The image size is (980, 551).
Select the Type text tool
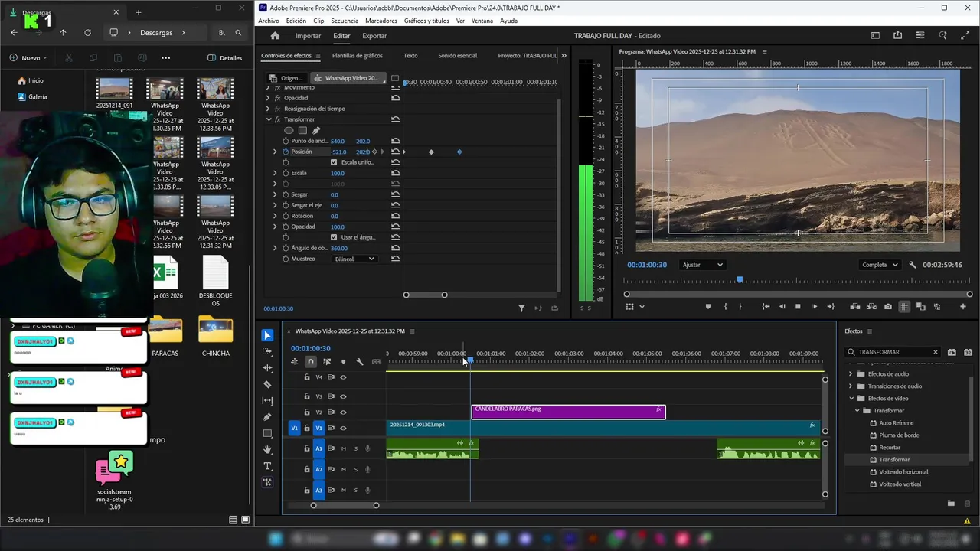click(x=267, y=466)
